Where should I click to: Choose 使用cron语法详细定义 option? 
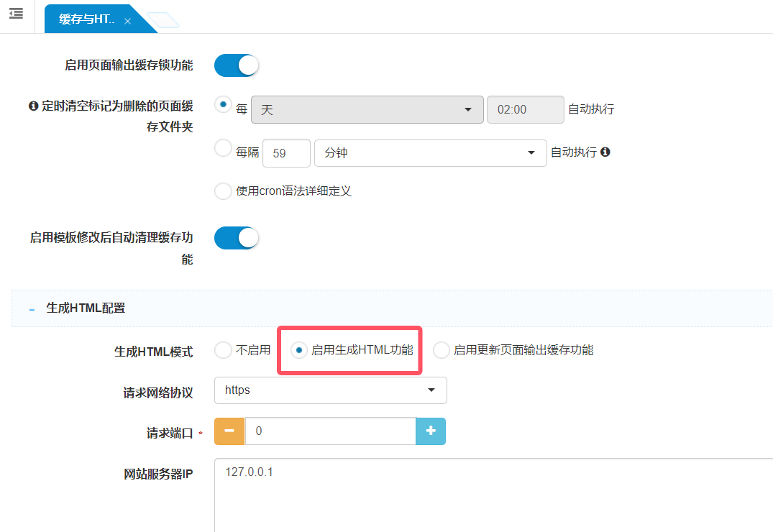[x=223, y=191]
